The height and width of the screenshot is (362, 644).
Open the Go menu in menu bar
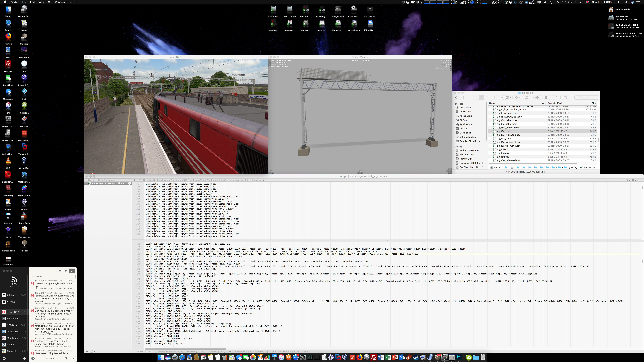click(x=50, y=2)
